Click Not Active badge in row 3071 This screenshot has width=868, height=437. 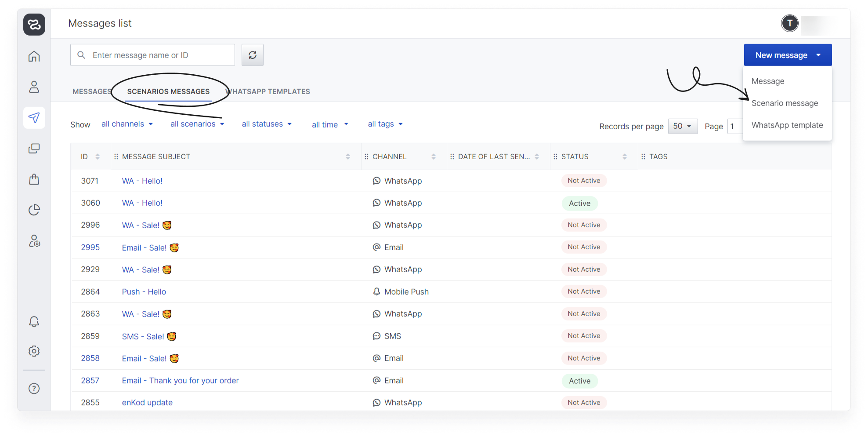(584, 181)
